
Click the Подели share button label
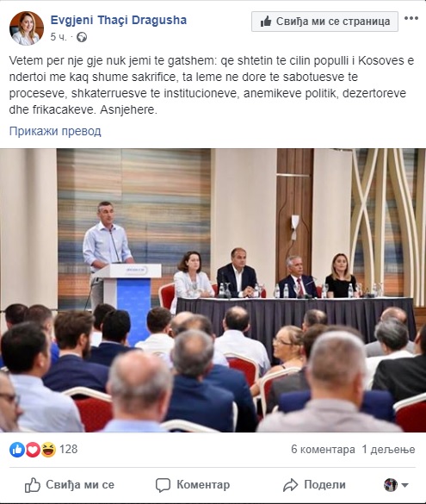[324, 485]
